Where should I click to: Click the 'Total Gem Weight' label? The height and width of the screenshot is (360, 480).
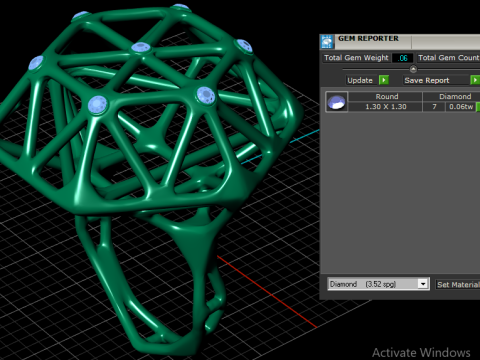pos(356,58)
